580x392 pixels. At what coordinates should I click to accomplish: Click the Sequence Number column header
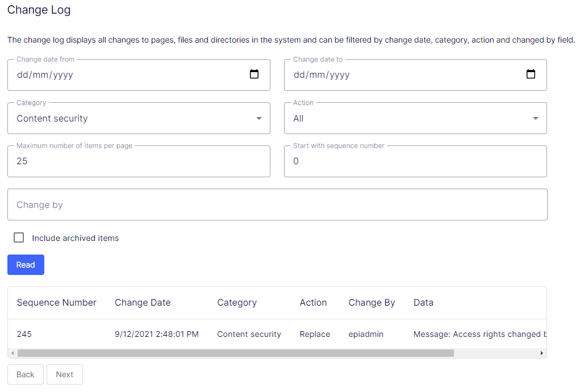pyautogui.click(x=57, y=302)
